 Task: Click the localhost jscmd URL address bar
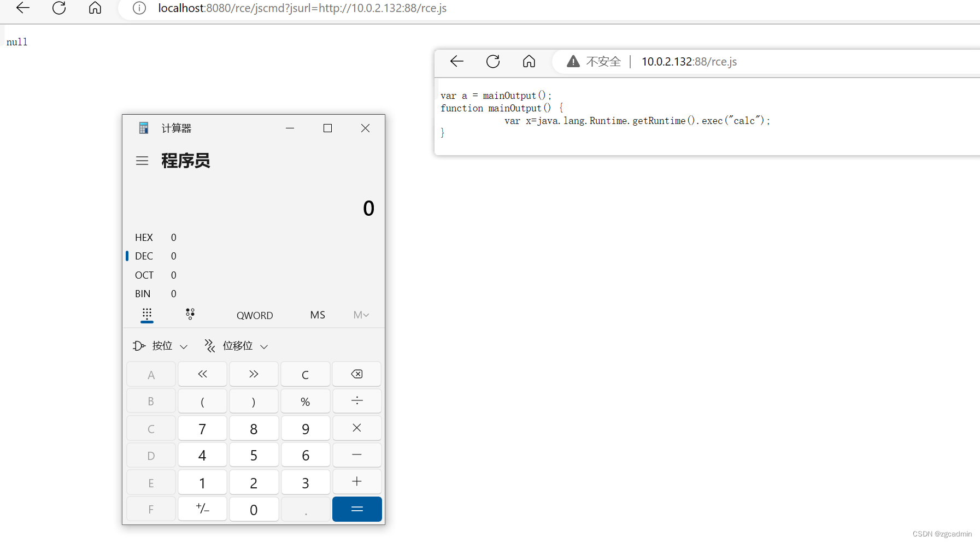pyautogui.click(x=549, y=8)
